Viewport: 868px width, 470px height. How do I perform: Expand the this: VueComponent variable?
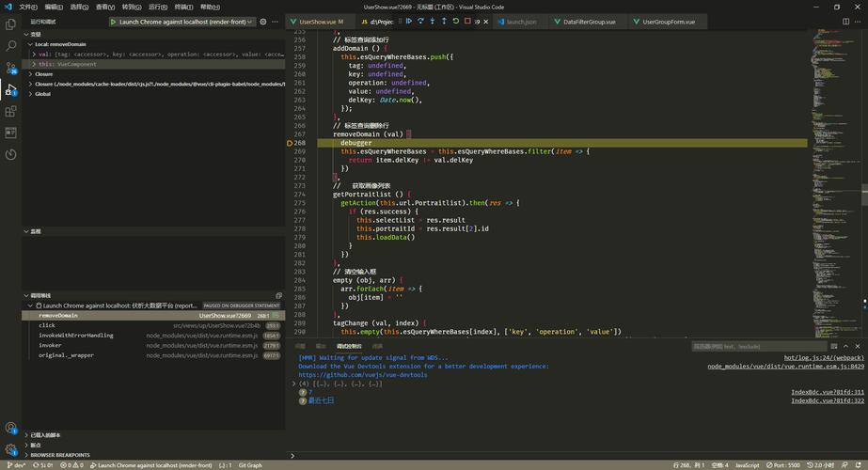coord(34,64)
